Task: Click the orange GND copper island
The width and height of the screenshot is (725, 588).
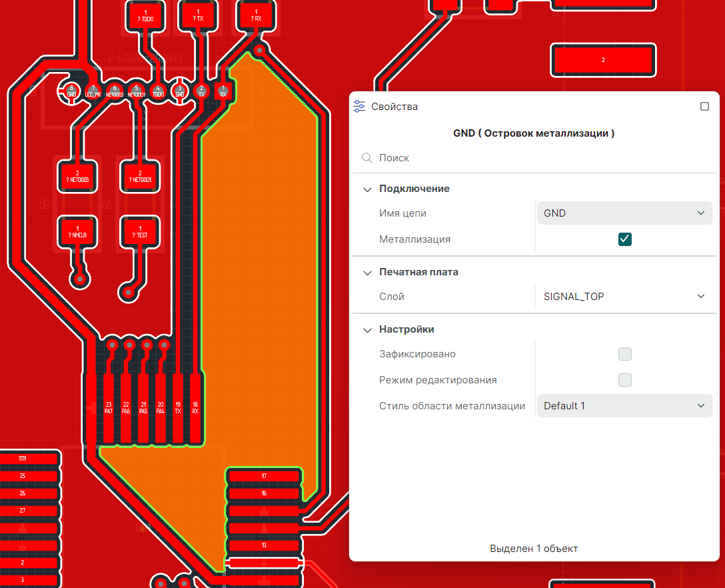Action: 260,267
